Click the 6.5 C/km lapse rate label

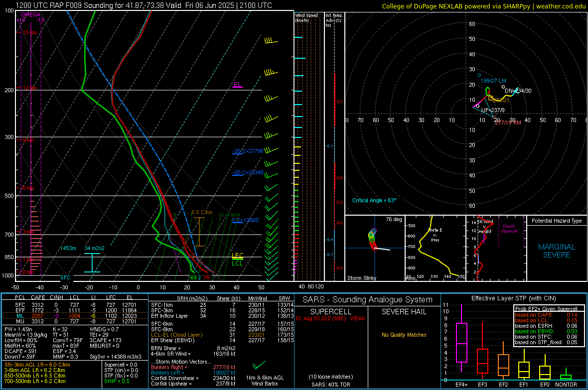[x=202, y=212]
